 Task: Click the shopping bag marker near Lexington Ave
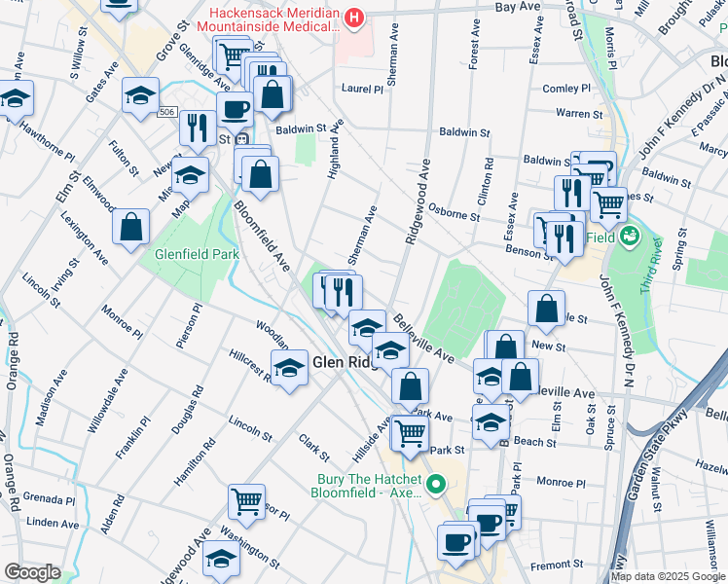coord(130,229)
